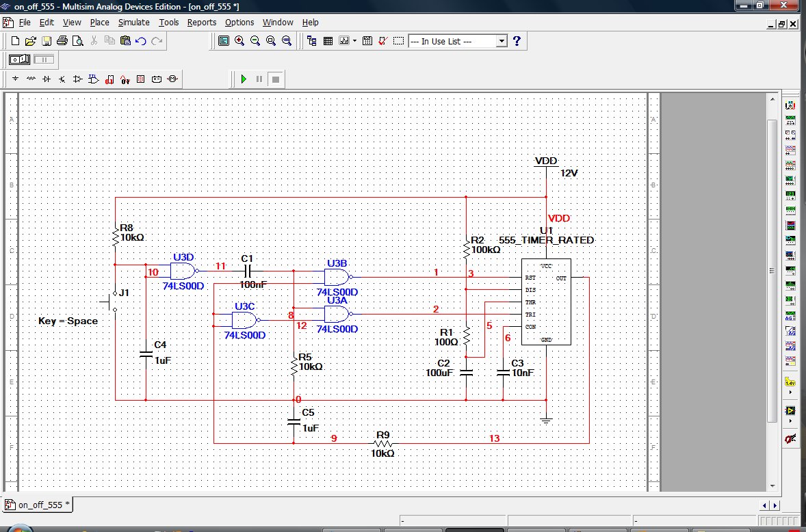The image size is (806, 532).
Task: Switch to the on_off_555 design tab
Action: pos(40,505)
